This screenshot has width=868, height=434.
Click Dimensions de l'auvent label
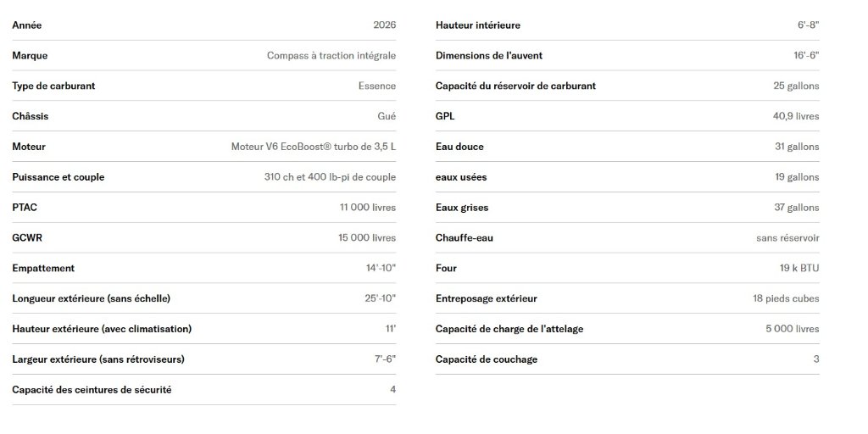489,55
